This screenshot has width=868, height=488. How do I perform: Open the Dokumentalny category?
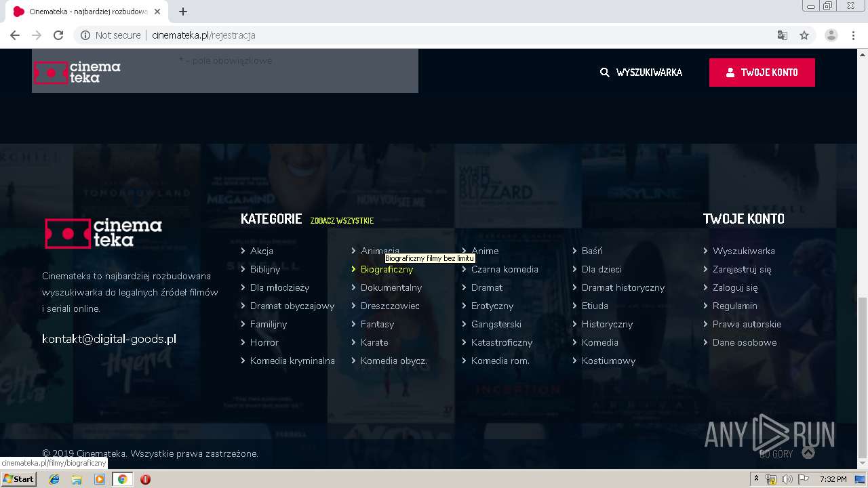[391, 287]
